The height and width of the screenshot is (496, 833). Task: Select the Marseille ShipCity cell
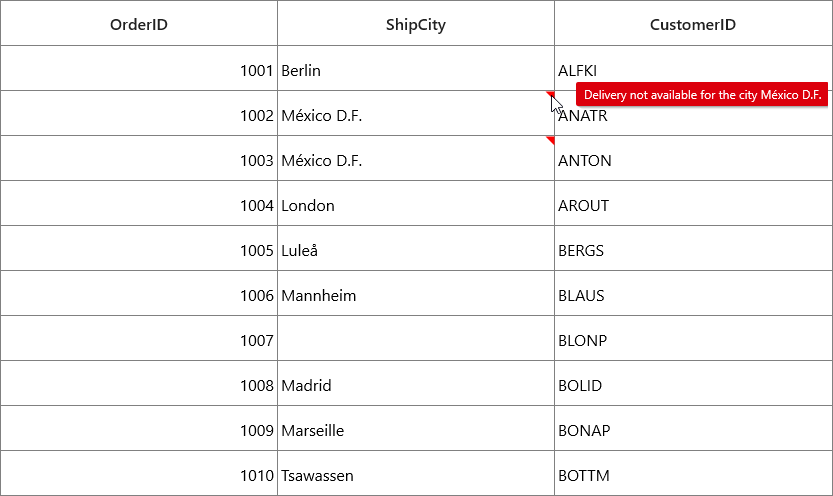(416, 428)
